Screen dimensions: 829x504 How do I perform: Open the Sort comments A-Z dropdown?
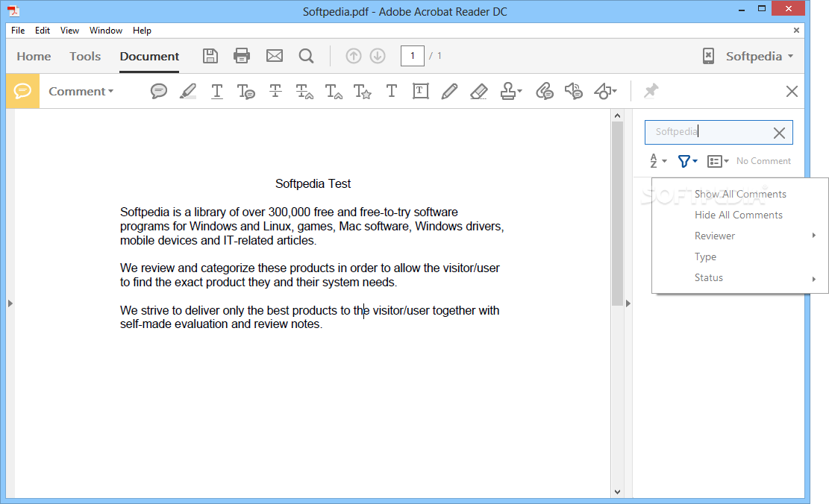point(658,160)
